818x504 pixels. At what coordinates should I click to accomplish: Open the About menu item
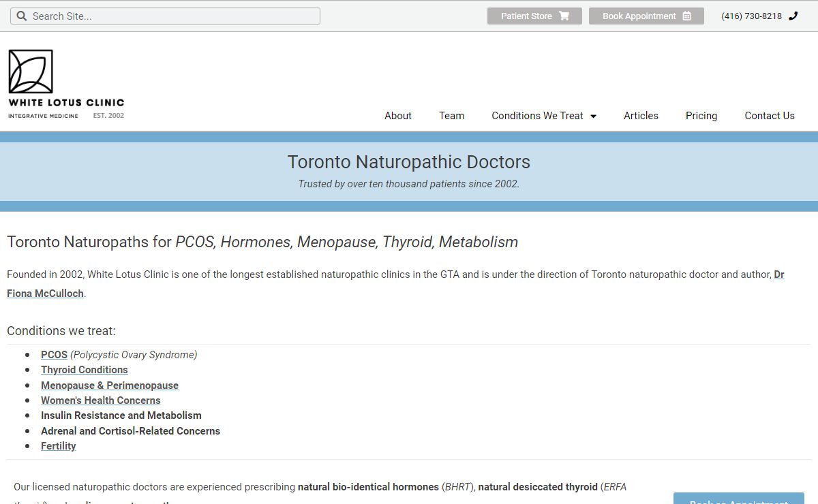click(398, 116)
